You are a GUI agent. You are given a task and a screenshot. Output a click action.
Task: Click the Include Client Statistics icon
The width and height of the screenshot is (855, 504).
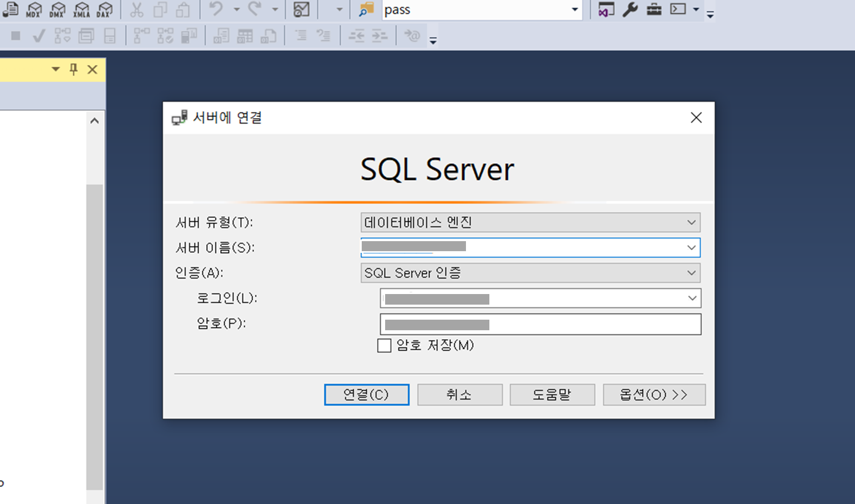click(189, 36)
